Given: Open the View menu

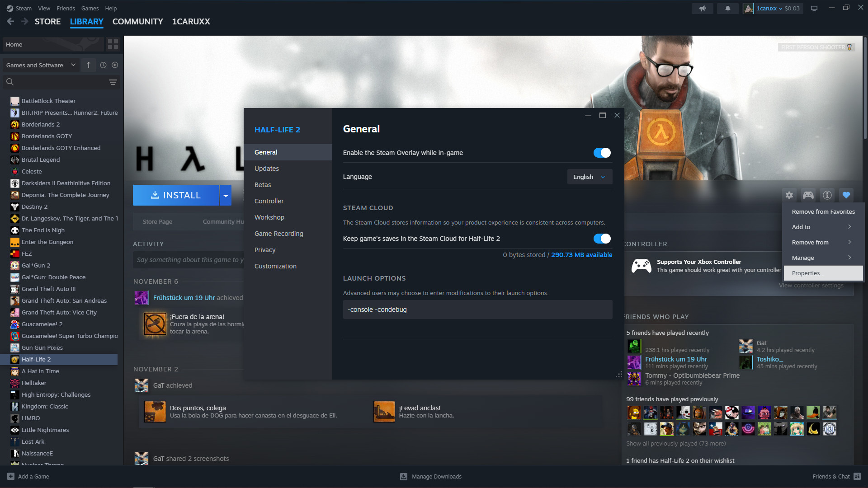Looking at the screenshot, I should pyautogui.click(x=44, y=8).
